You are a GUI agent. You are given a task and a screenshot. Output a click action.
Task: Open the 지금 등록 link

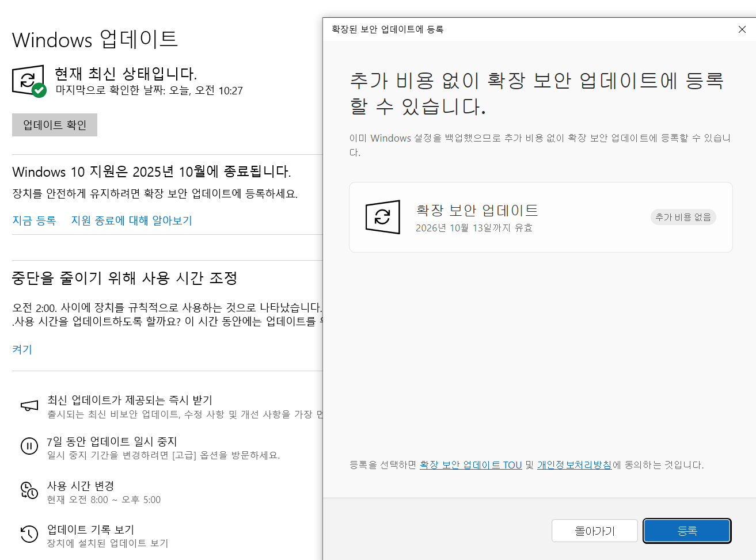coord(34,220)
